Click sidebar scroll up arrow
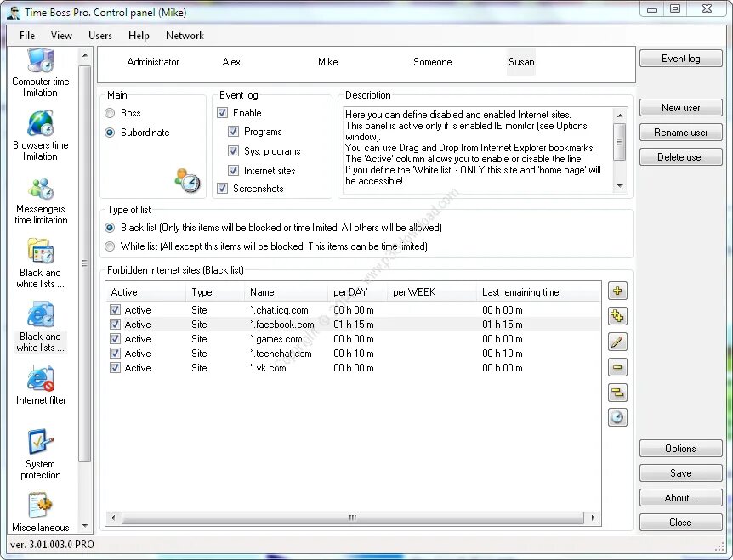The image size is (733, 560). pos(85,55)
